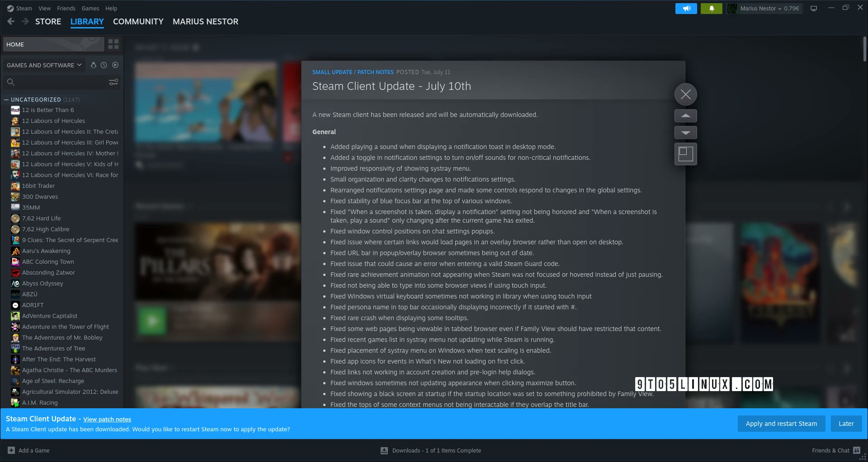Open announcements via blue megaphone icon
Screen dimensions: 868x462
686,9
